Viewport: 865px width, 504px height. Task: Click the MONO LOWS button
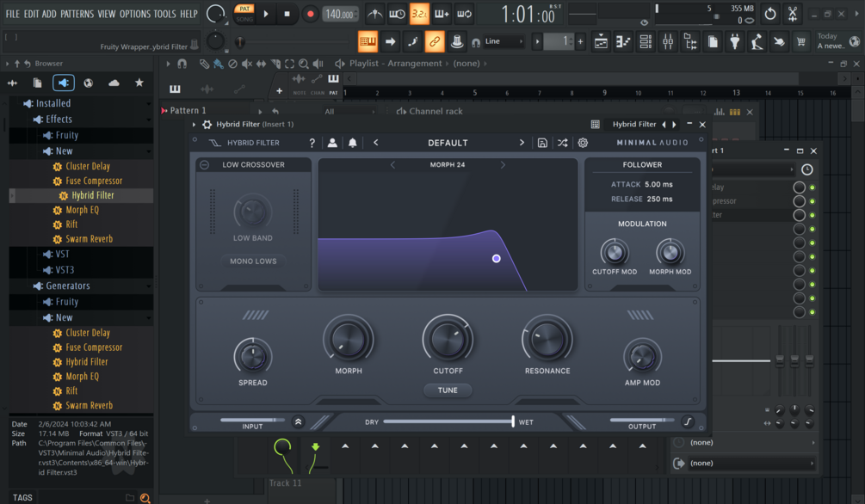pos(253,261)
